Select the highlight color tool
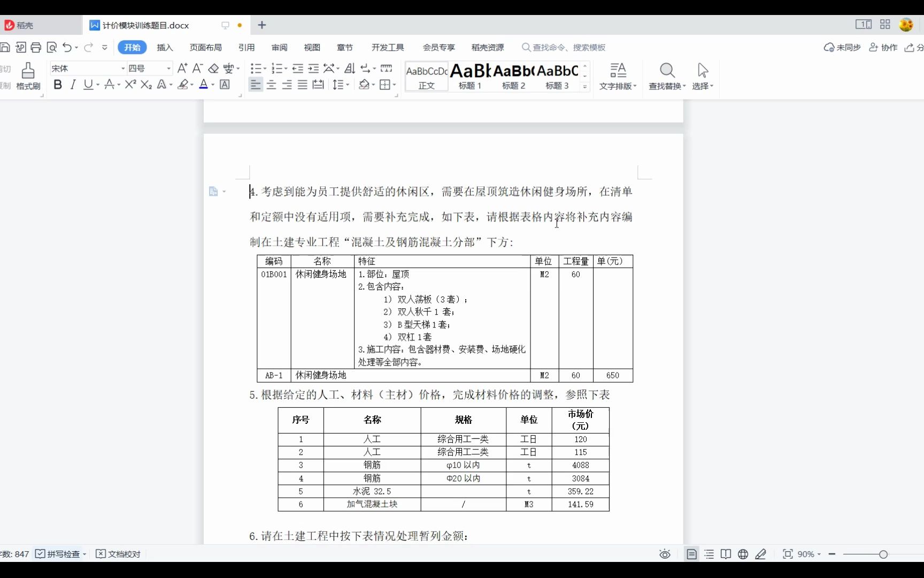Image resolution: width=924 pixels, height=578 pixels. click(182, 85)
